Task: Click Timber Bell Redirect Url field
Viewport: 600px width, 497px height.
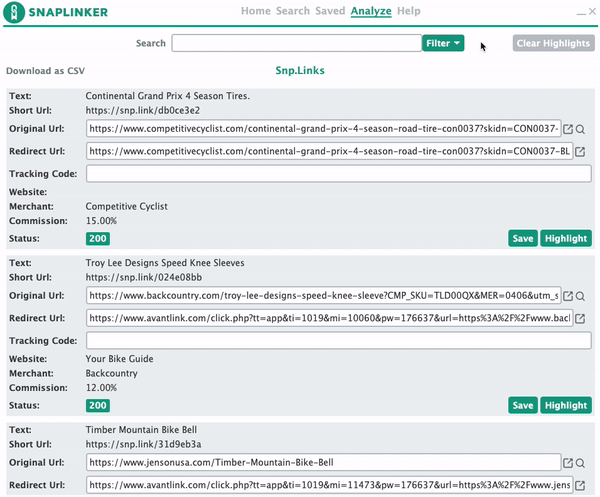Action: coord(329,485)
